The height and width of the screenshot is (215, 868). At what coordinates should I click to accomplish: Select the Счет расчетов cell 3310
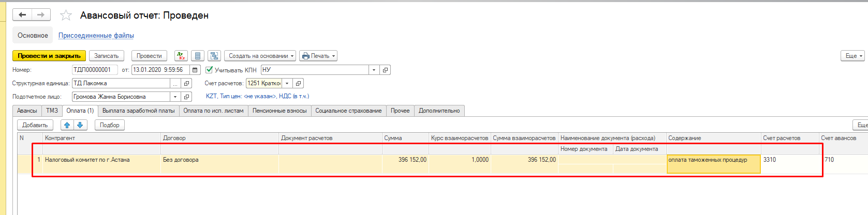coord(790,160)
